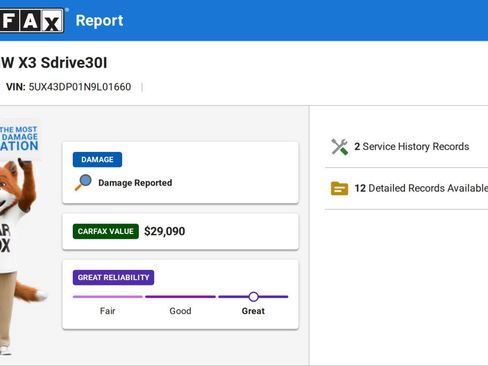Click the 'Good' reliability label
This screenshot has width=488, height=366.
tap(180, 311)
